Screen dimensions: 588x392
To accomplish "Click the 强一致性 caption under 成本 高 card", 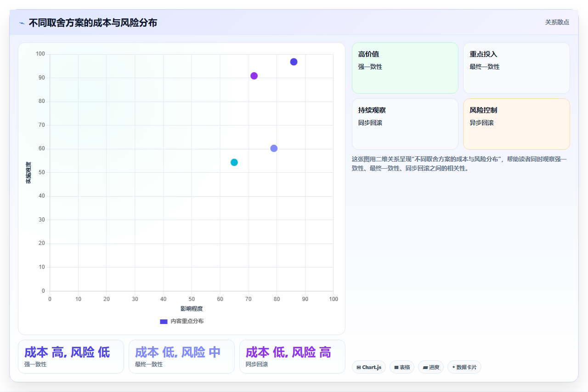I will click(35, 364).
